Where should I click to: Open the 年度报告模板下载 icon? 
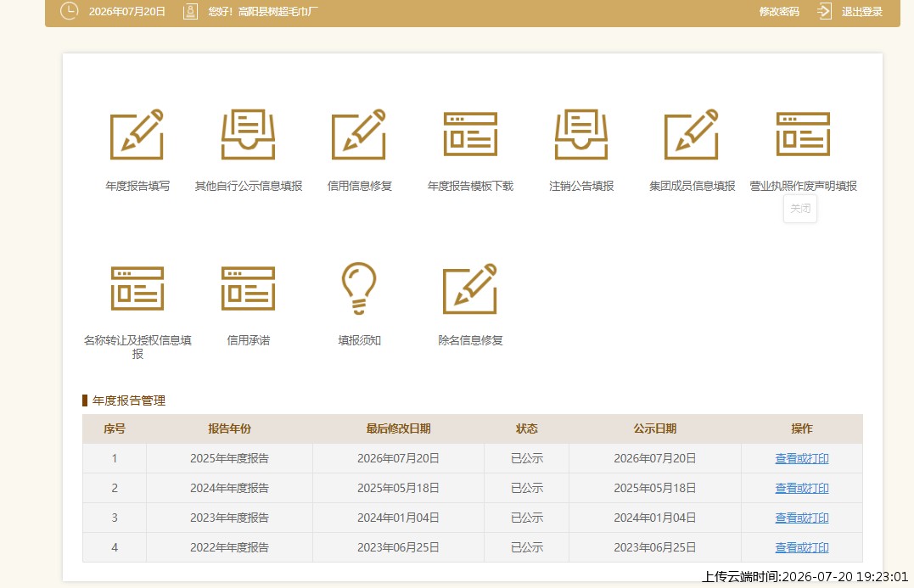(470, 134)
